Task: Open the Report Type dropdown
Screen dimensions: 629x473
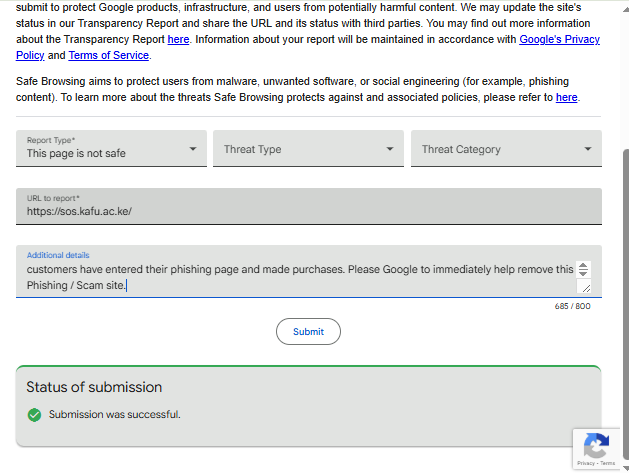Action: (111, 149)
